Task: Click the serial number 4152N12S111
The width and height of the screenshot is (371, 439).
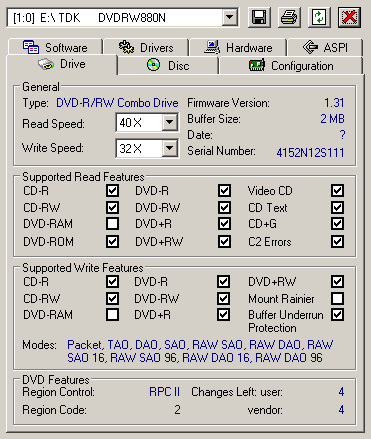Action: coord(310,153)
